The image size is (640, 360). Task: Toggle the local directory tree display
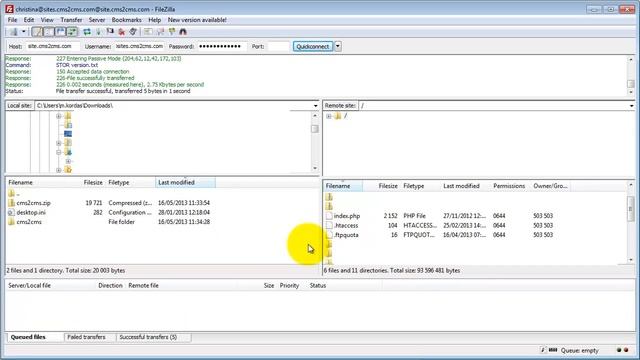click(x=49, y=32)
